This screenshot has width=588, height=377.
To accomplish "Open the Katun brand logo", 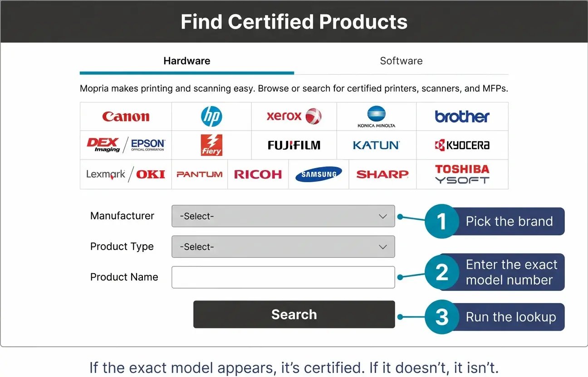I will click(x=376, y=145).
